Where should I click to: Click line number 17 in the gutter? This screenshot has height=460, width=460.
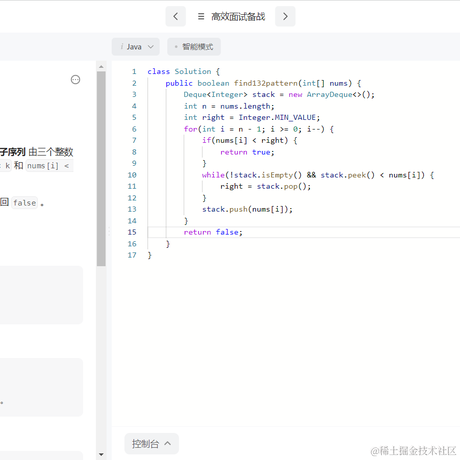[132, 255]
